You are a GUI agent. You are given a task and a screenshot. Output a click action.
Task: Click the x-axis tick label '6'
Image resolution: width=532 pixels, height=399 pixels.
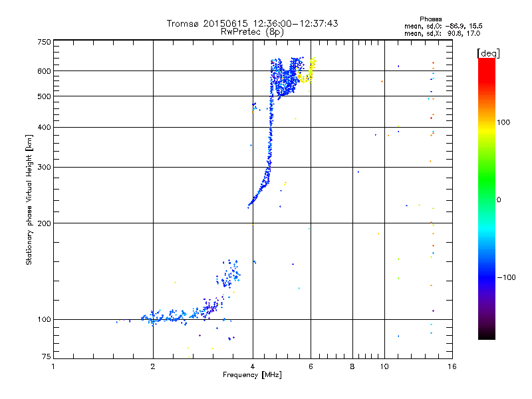click(311, 366)
